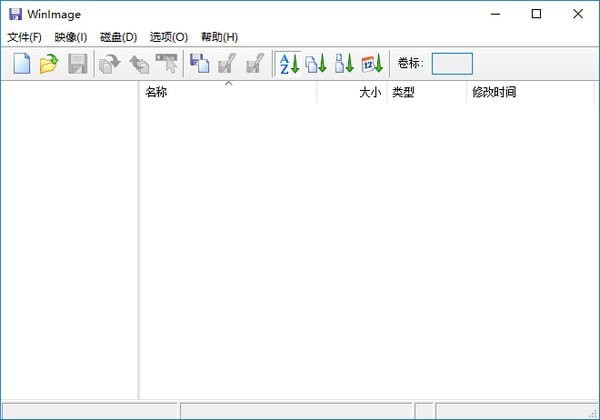Click the 类型 column header

[x=427, y=92]
